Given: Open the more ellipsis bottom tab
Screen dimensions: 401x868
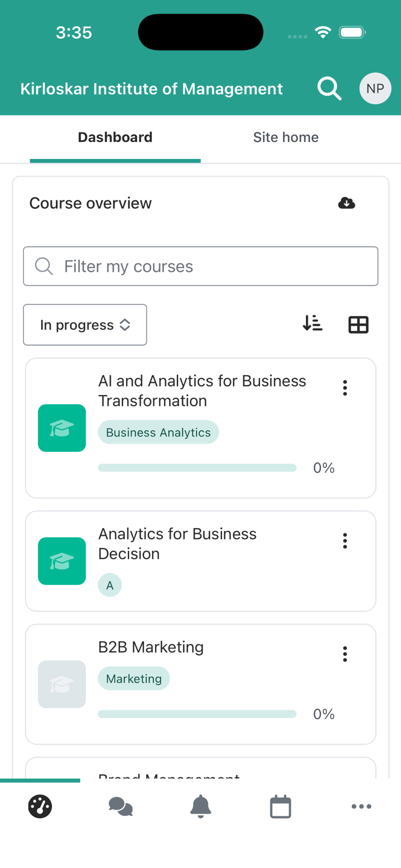Looking at the screenshot, I should [361, 806].
